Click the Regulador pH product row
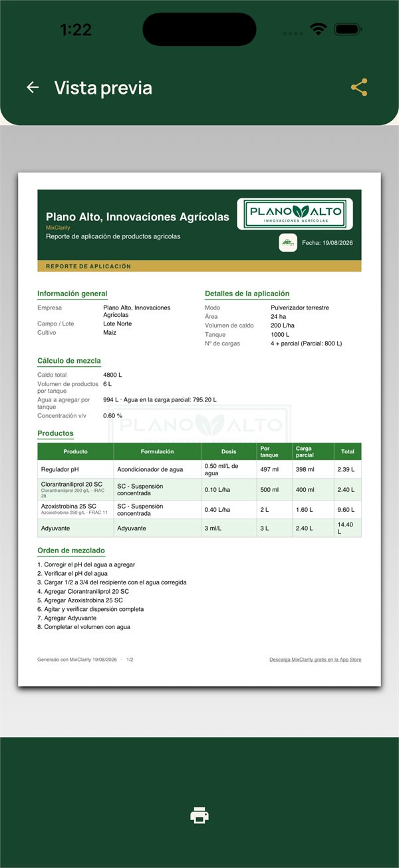 (x=199, y=469)
